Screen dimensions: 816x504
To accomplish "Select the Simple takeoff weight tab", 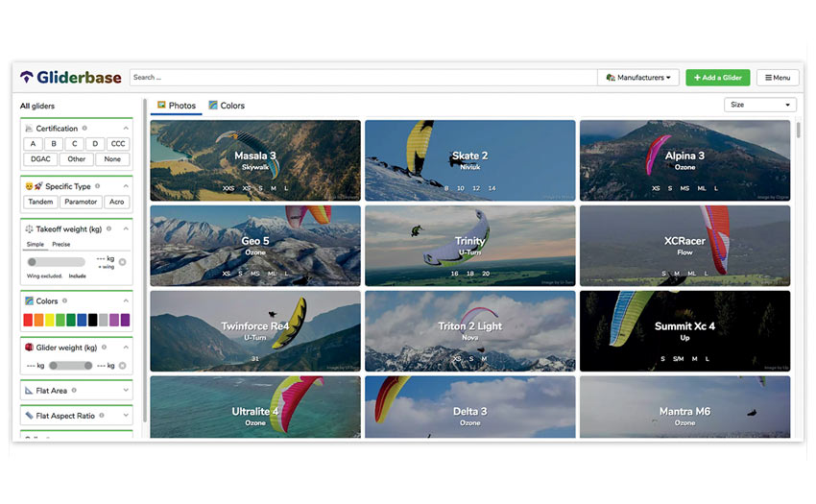I will click(36, 244).
